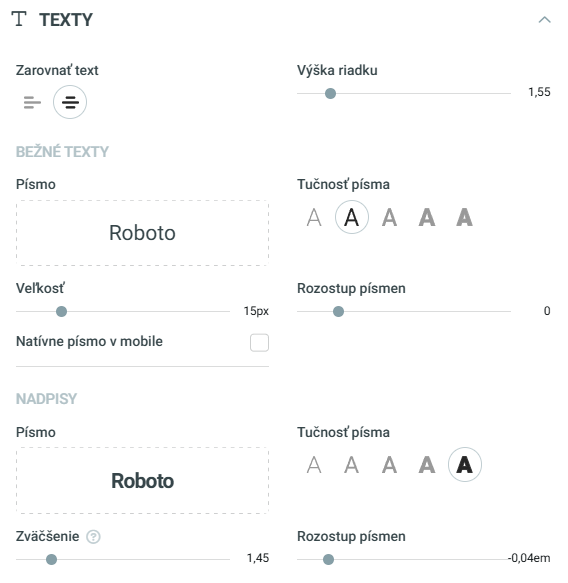Viewport: 568px width, 583px height.
Task: Collapse the Texty section chevron
Action: click(545, 20)
